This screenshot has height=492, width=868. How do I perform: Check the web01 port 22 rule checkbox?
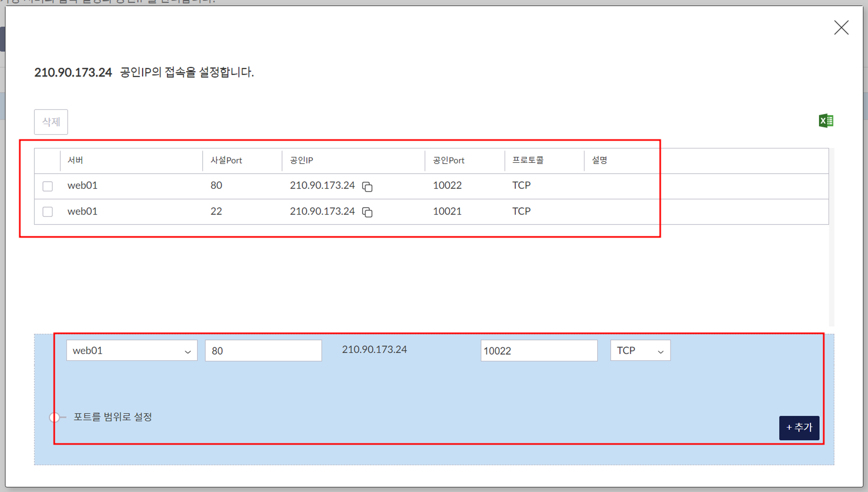[x=48, y=212]
